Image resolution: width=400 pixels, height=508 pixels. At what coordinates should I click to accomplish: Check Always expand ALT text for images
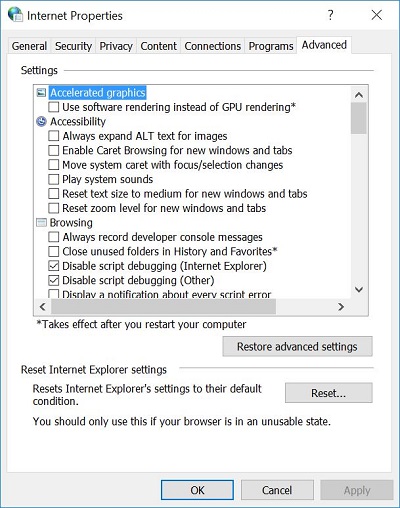(54, 136)
